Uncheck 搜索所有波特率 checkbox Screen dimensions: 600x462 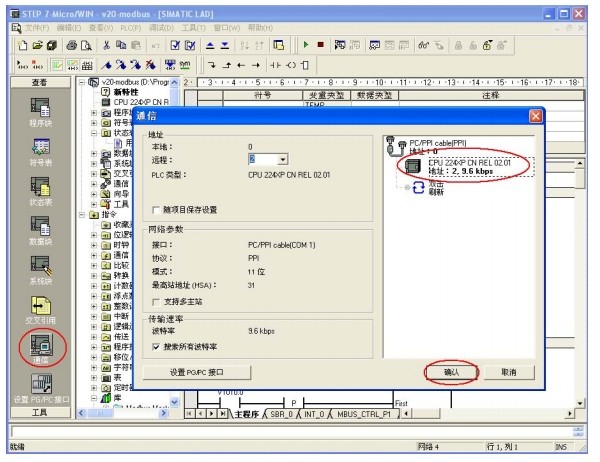[156, 347]
